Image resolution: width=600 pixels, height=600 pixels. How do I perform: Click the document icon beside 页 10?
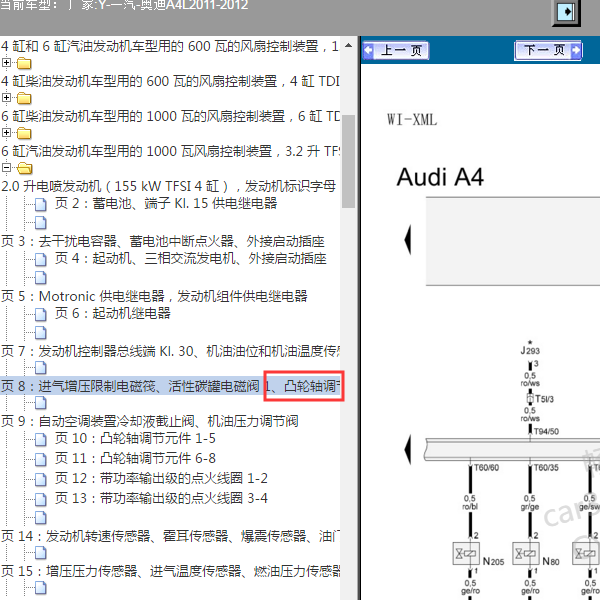[x=41, y=439]
